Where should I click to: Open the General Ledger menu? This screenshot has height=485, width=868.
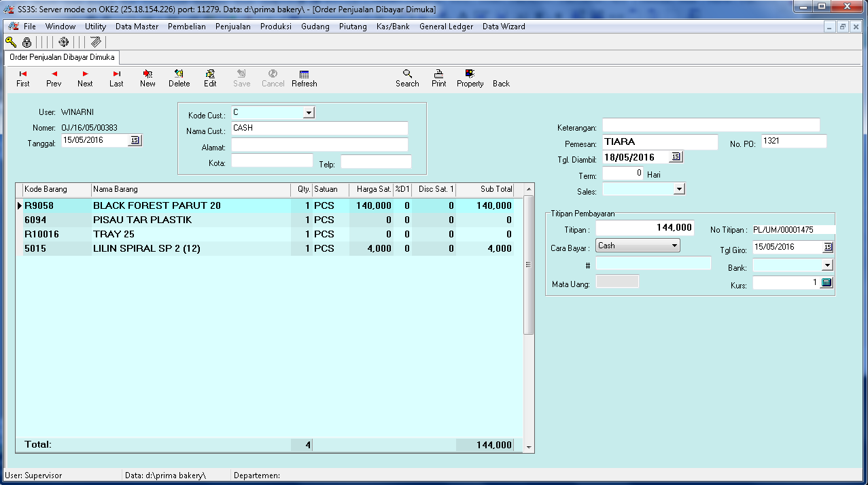[x=447, y=27]
